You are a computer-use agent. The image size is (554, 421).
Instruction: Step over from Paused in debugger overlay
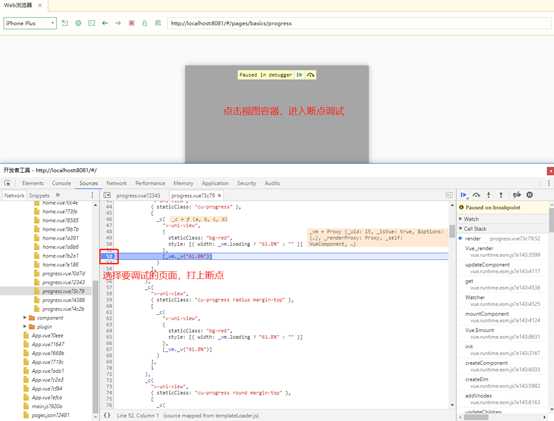point(311,75)
